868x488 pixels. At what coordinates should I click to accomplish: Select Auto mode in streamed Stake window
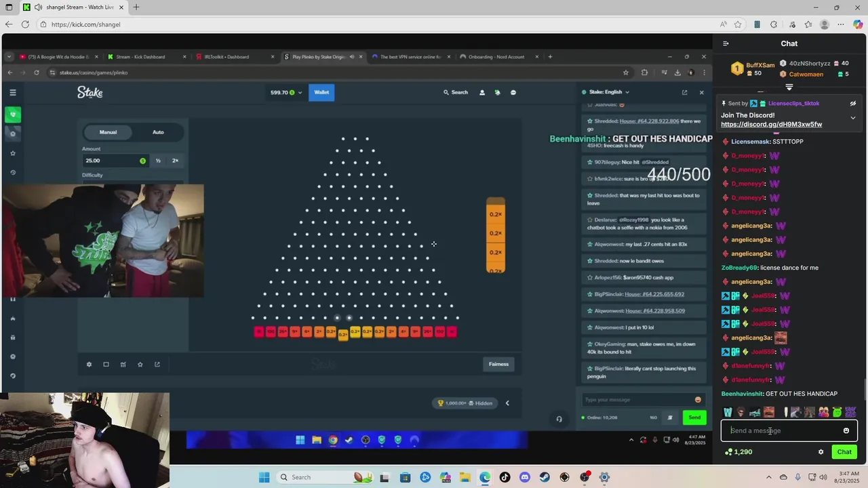click(x=158, y=132)
